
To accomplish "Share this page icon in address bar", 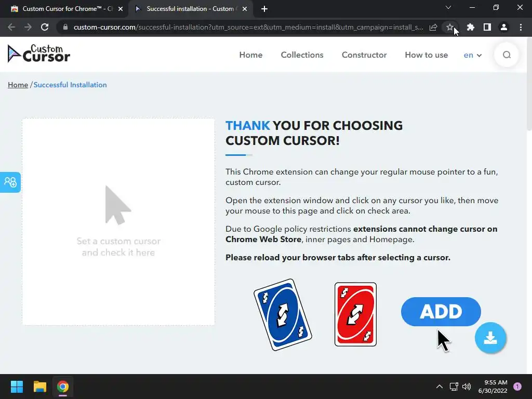I will [x=433, y=27].
